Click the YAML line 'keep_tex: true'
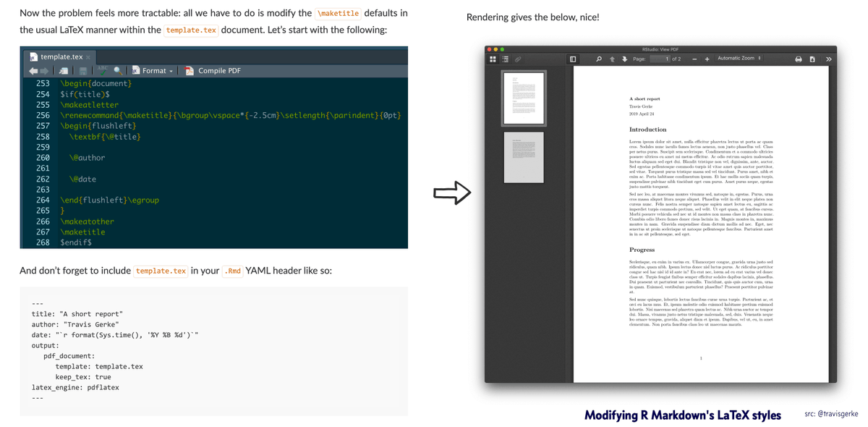Image resolution: width=868 pixels, height=427 pixels. point(83,377)
